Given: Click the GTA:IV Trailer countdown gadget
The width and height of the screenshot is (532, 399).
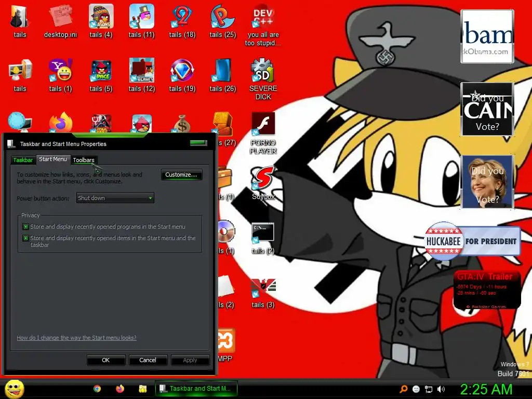Looking at the screenshot, I should (x=487, y=290).
